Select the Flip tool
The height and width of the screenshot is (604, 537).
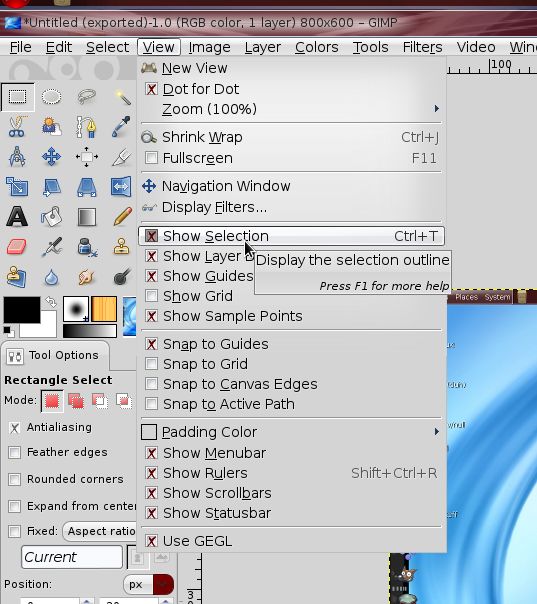pyautogui.click(x=121, y=187)
